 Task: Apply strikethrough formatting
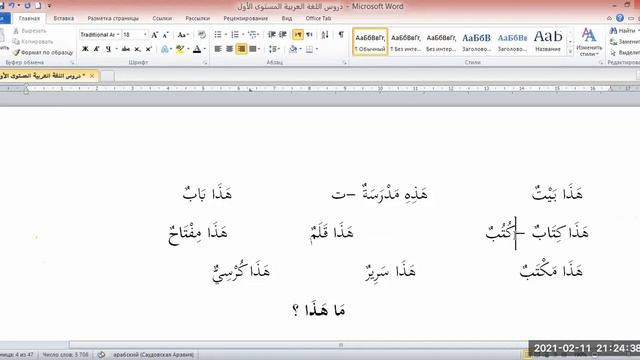(x=126, y=49)
